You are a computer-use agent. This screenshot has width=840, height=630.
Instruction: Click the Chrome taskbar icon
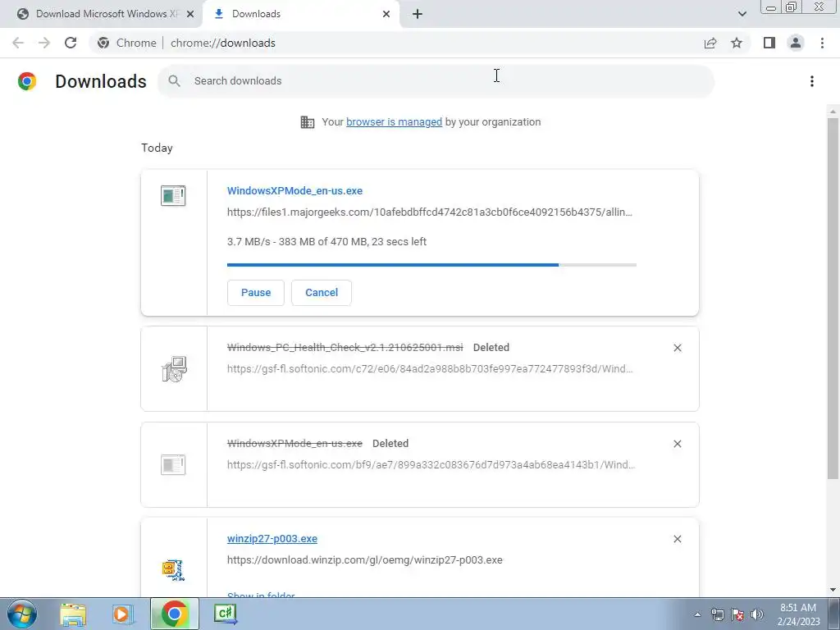tap(174, 614)
